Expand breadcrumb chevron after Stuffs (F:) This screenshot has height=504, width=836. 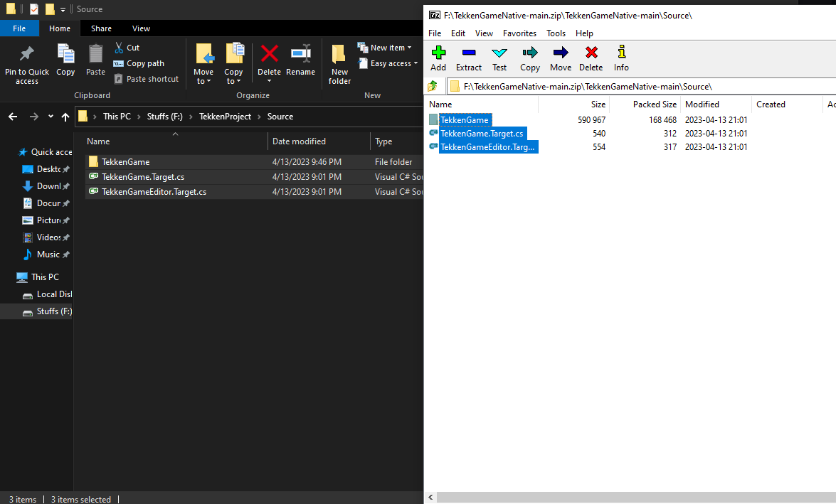point(191,117)
